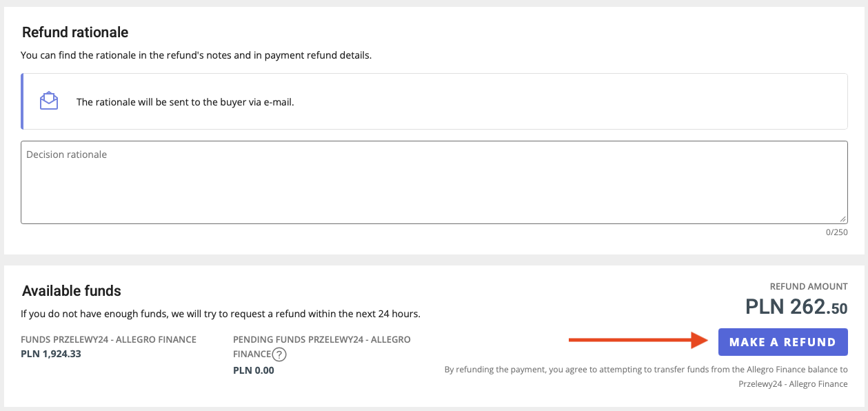
Task: Click the 0/250 character counter
Action: click(836, 232)
